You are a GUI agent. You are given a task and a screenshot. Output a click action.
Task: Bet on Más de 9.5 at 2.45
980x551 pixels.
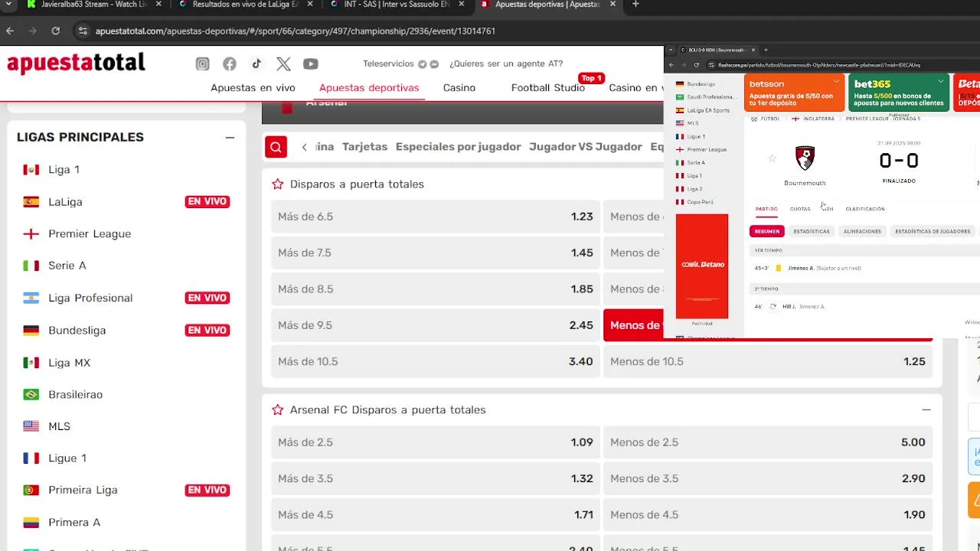[436, 325]
